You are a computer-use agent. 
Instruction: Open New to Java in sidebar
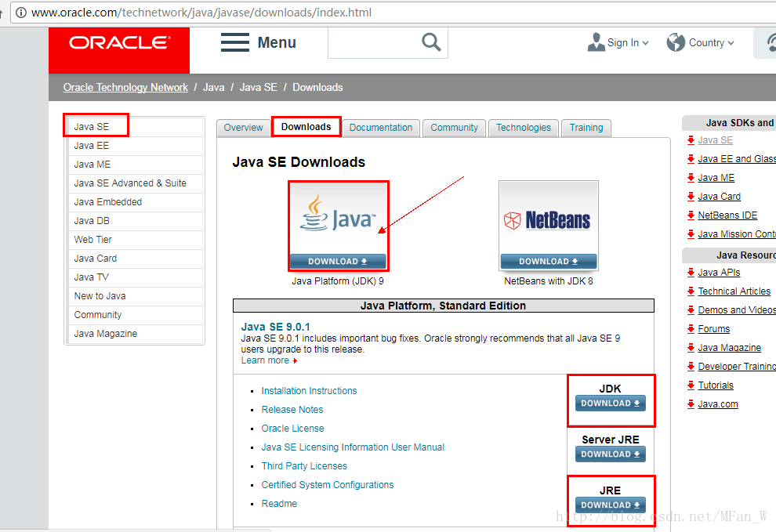pos(134,296)
